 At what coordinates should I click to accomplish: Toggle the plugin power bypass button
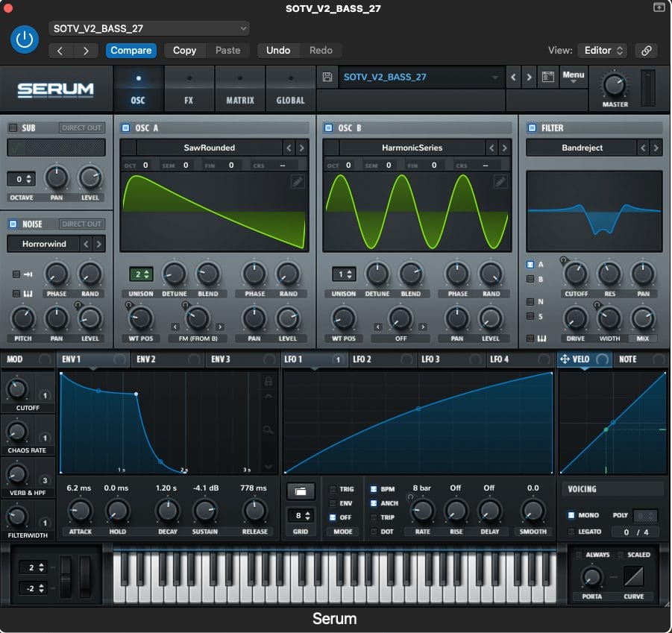[25, 40]
